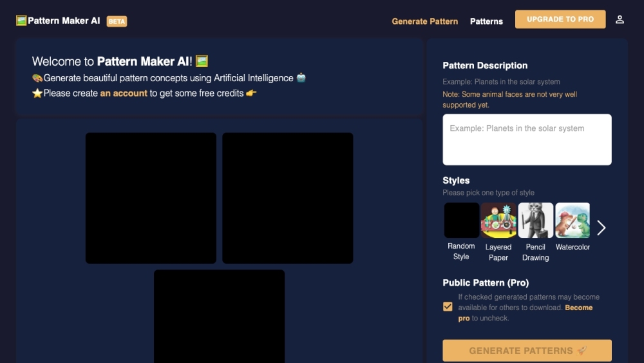Click the 'Become pro' link
The height and width of the screenshot is (363, 644).
coord(578,308)
